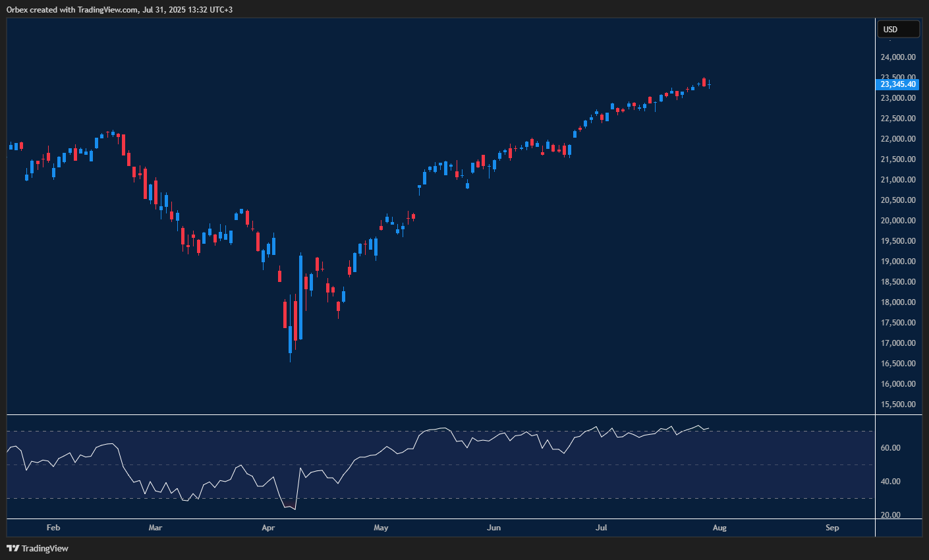Image resolution: width=929 pixels, height=560 pixels.
Task: Click the RSI line's lowest point in April
Action: [295, 509]
